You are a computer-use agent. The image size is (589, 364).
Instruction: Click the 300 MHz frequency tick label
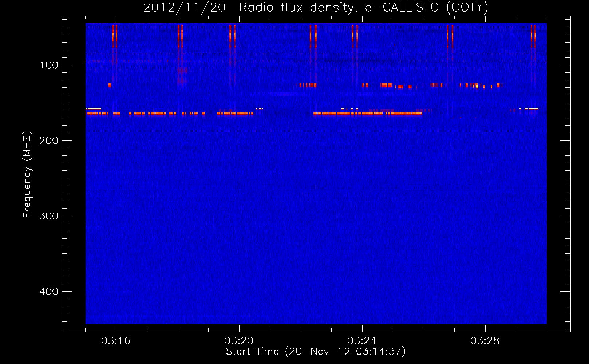(x=49, y=216)
